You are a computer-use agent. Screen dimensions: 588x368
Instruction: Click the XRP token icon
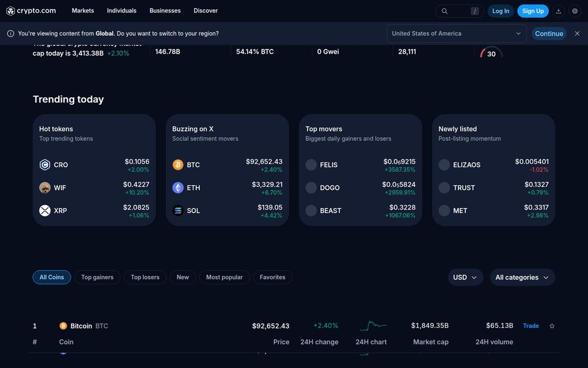click(x=45, y=211)
